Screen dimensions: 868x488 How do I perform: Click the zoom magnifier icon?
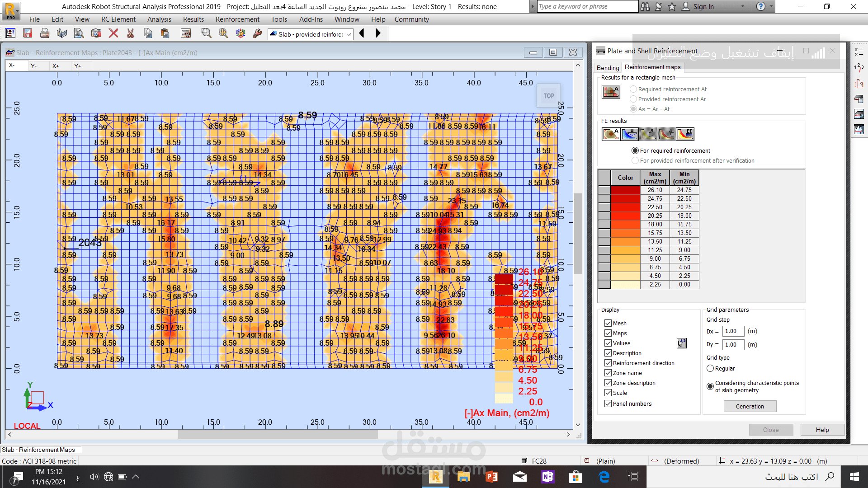pos(206,33)
